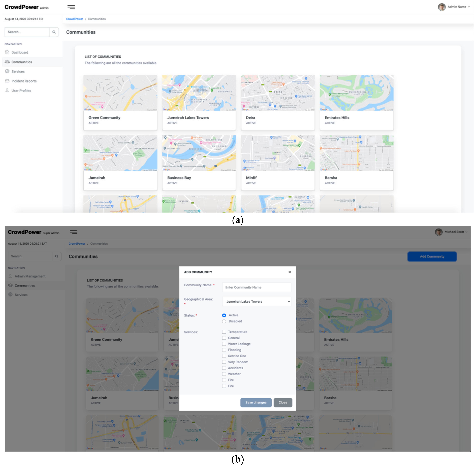Viewport: 476px width, 470px height.
Task: Close the Add Community dialog with X
Action: click(290, 272)
